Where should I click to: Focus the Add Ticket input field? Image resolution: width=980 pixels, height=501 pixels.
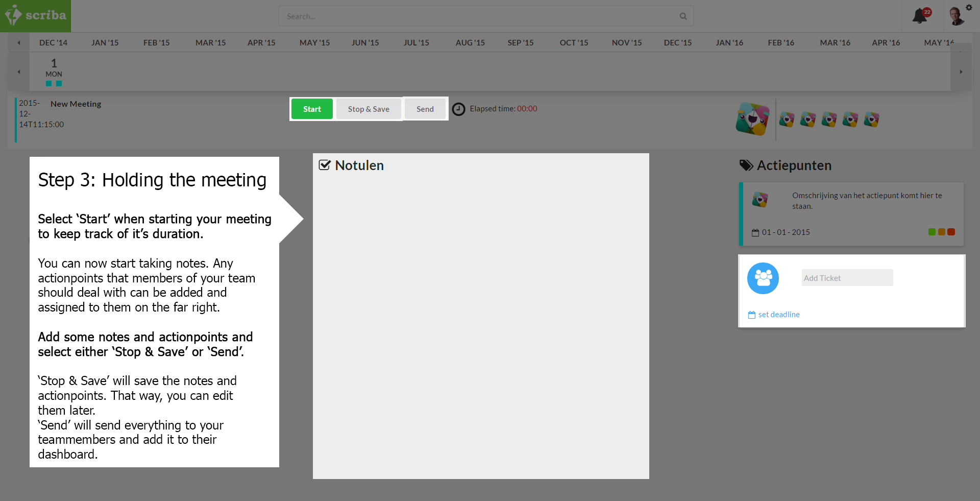(847, 278)
